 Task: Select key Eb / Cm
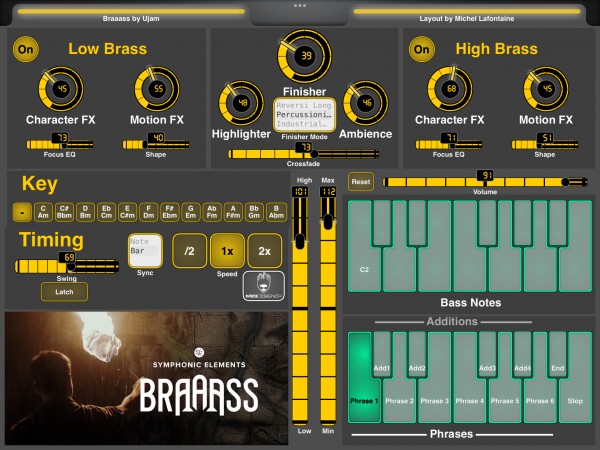coord(106,212)
